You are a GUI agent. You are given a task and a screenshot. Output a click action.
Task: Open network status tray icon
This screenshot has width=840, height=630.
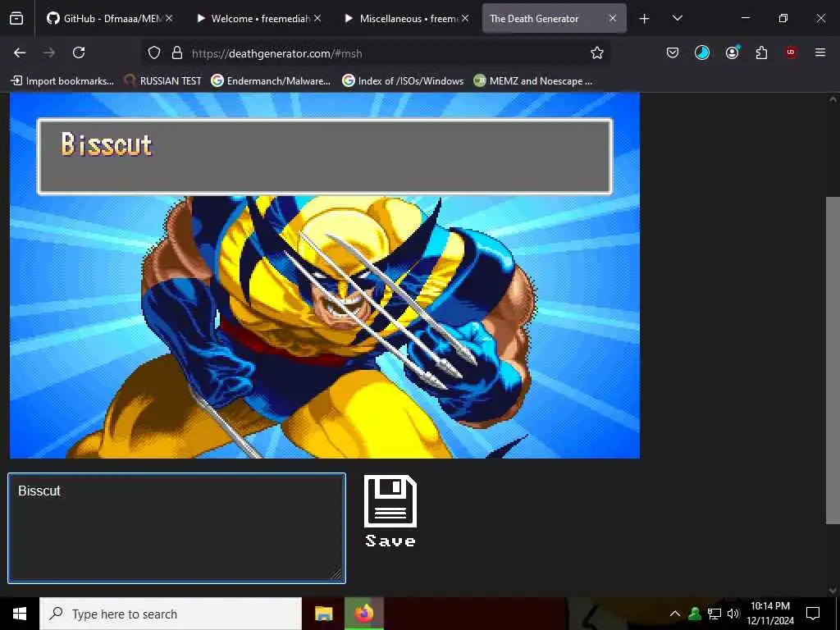714,614
